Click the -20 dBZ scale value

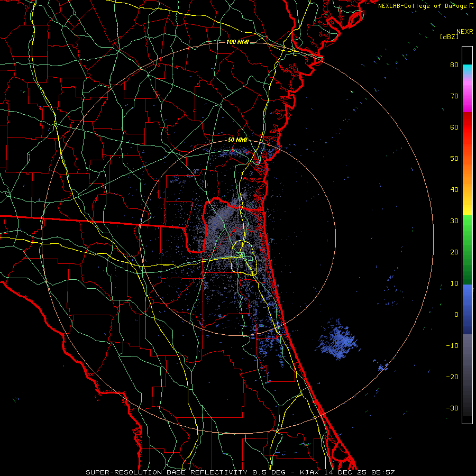[452, 377]
